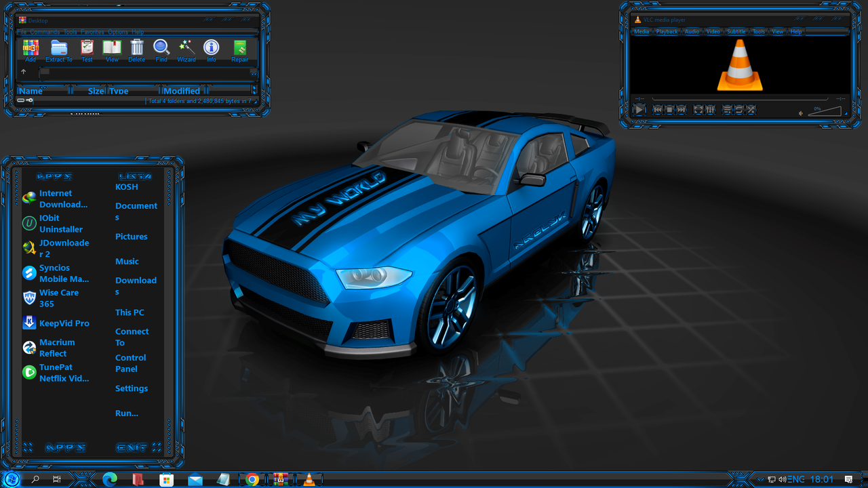Show archive Info in WinRAR

212,51
